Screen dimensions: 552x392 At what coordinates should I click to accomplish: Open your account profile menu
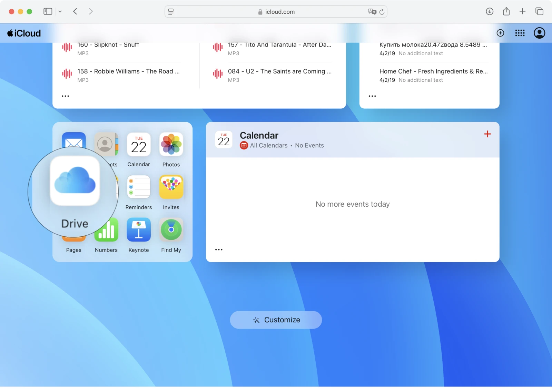pyautogui.click(x=539, y=33)
